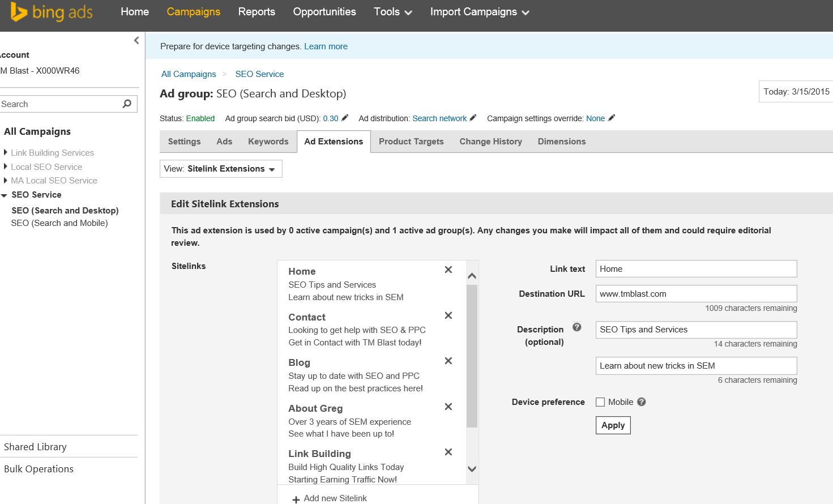The width and height of the screenshot is (833, 504).
Task: Select the Ad Extensions tab
Action: pyautogui.click(x=334, y=142)
